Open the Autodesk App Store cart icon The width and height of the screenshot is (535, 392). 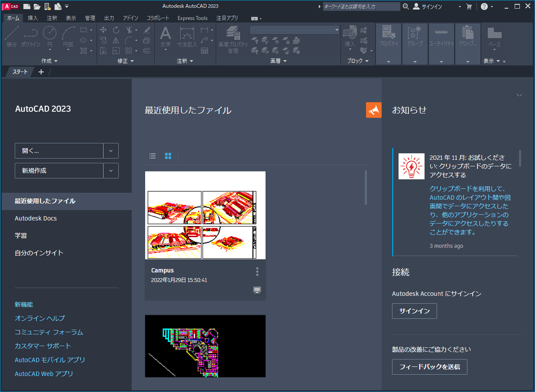pyautogui.click(x=469, y=6)
